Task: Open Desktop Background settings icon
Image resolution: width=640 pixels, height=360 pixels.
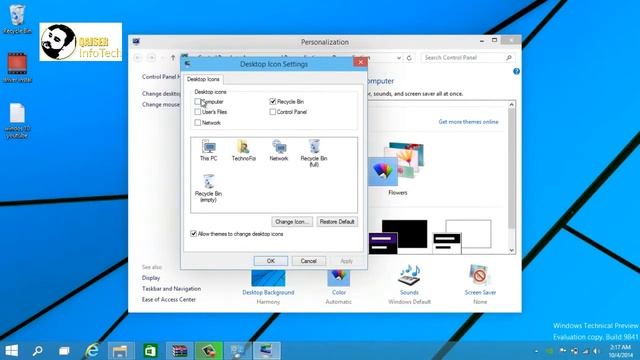Action: point(268,278)
